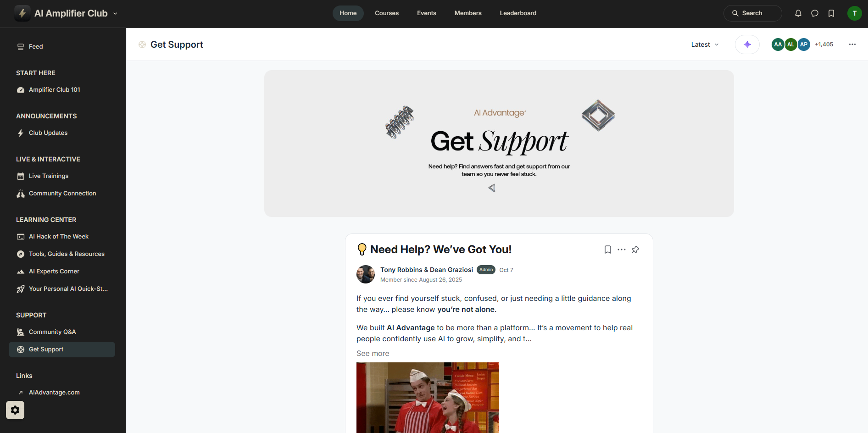Viewport: 868px width, 433px height.
Task: Expand post with See more
Action: click(x=373, y=353)
